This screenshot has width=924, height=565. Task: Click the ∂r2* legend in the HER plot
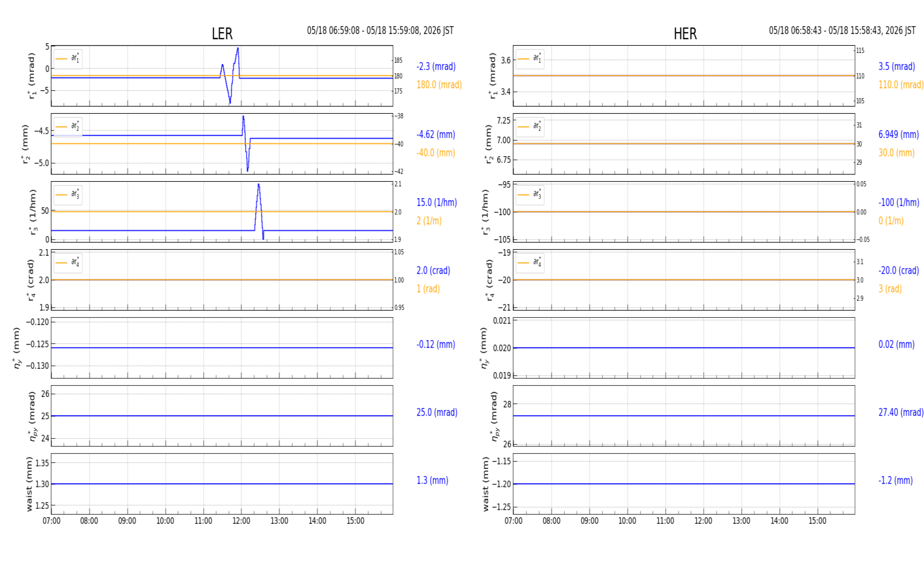point(530,127)
